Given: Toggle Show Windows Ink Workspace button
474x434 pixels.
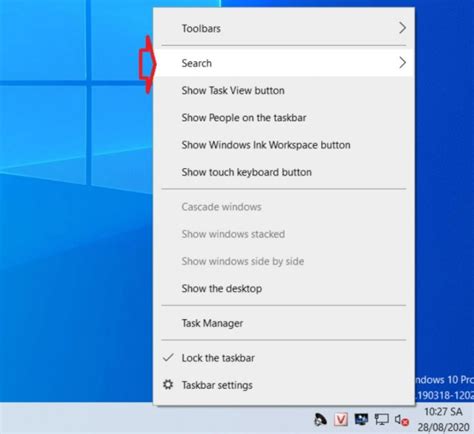Looking at the screenshot, I should click(284, 145).
